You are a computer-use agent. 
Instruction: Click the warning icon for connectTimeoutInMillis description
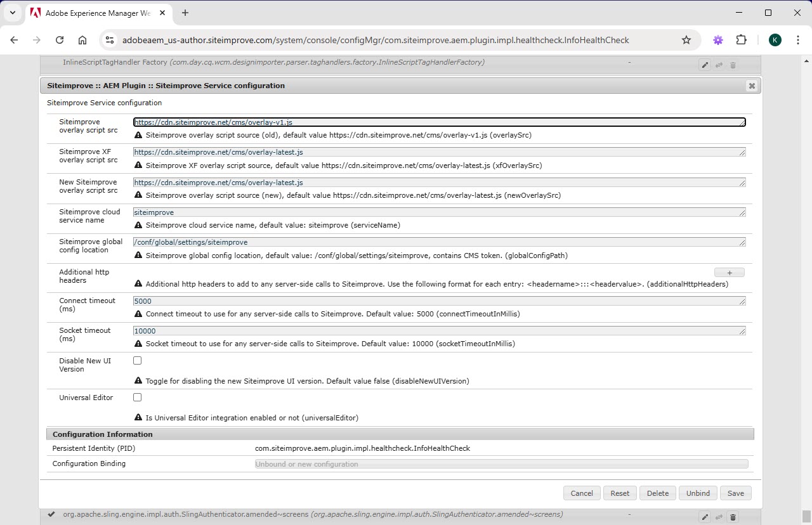coord(138,314)
